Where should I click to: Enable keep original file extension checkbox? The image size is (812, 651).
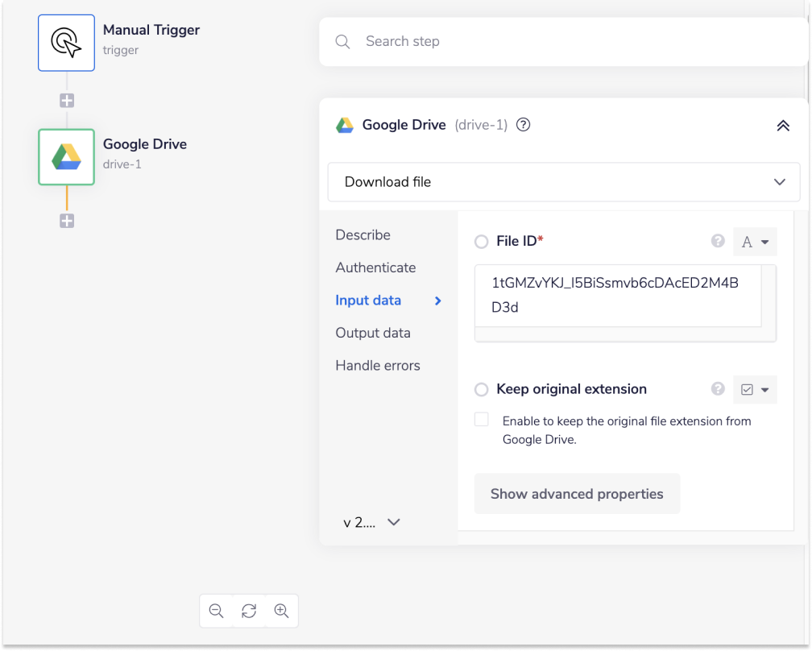(482, 420)
